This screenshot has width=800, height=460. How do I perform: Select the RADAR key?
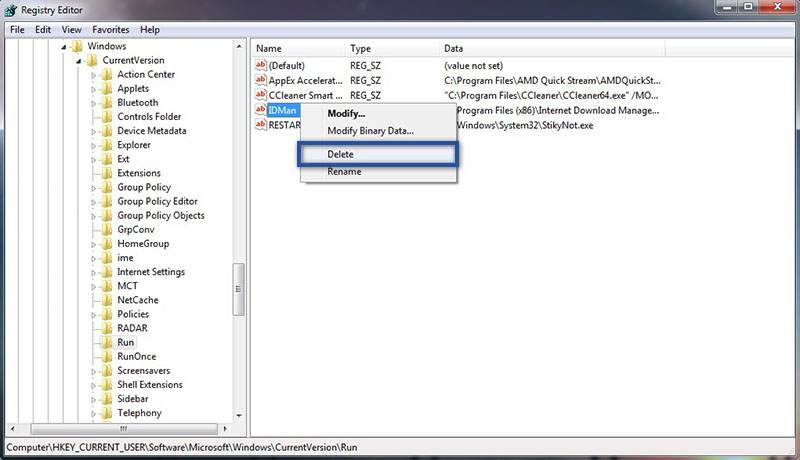[132, 328]
